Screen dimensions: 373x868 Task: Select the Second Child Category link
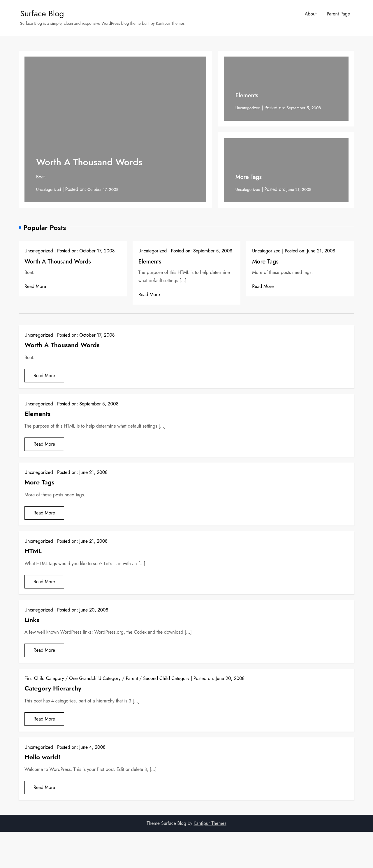166,678
